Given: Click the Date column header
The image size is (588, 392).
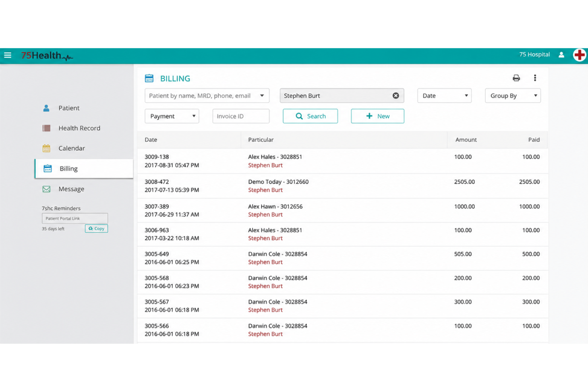Looking at the screenshot, I should point(151,140).
